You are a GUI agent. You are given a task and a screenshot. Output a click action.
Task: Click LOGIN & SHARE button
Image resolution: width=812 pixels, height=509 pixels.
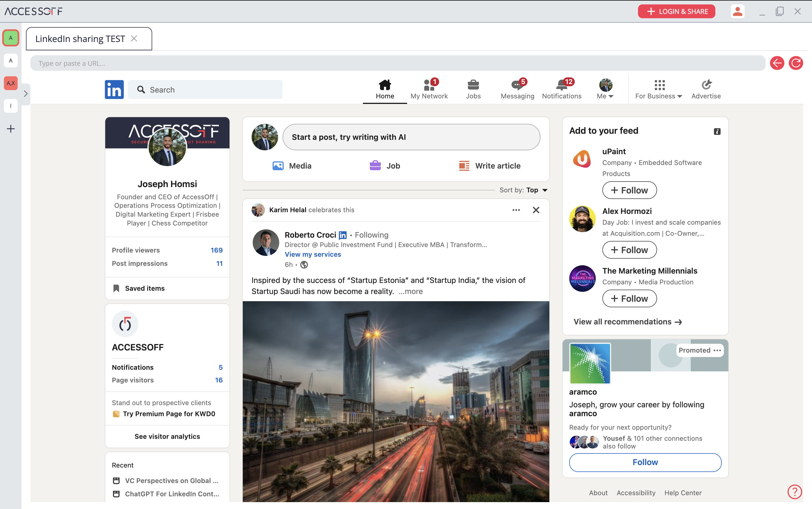676,11
